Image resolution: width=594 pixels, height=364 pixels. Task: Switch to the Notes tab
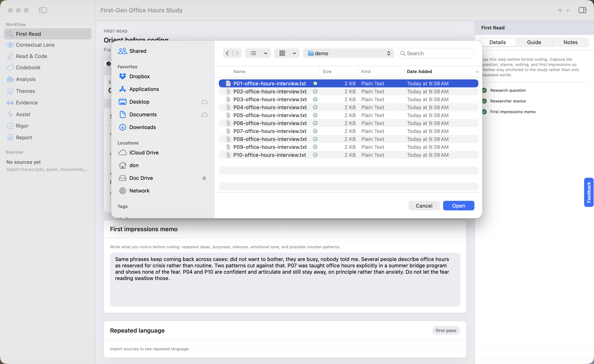tap(571, 42)
